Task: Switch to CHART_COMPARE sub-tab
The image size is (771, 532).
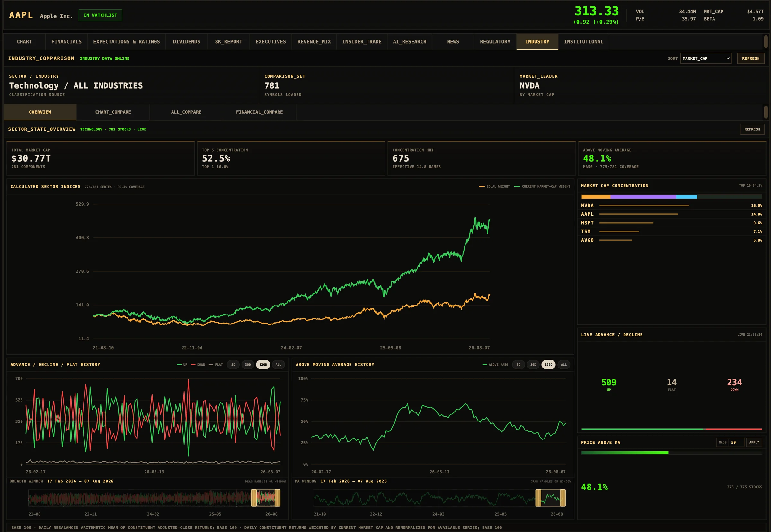Action: pos(113,112)
